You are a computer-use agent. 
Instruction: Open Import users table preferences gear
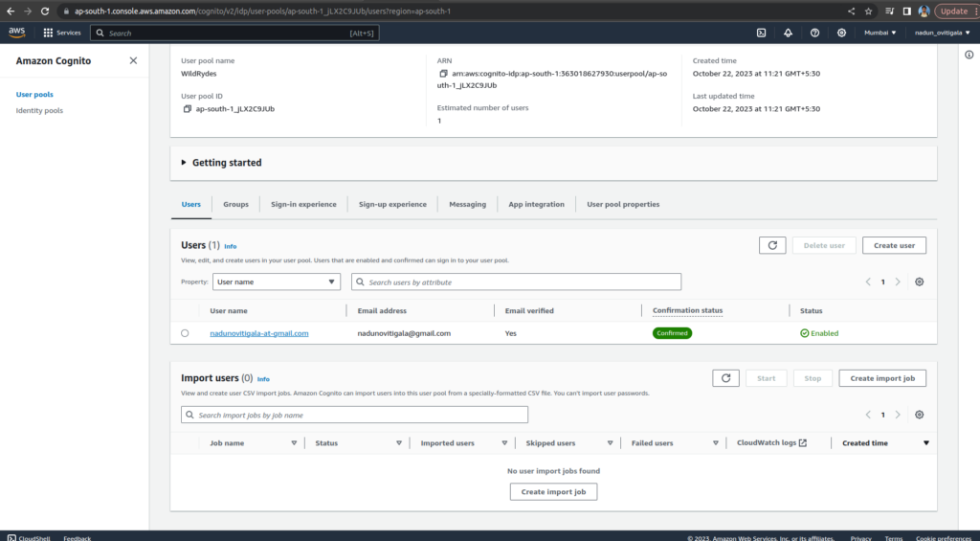coord(920,415)
